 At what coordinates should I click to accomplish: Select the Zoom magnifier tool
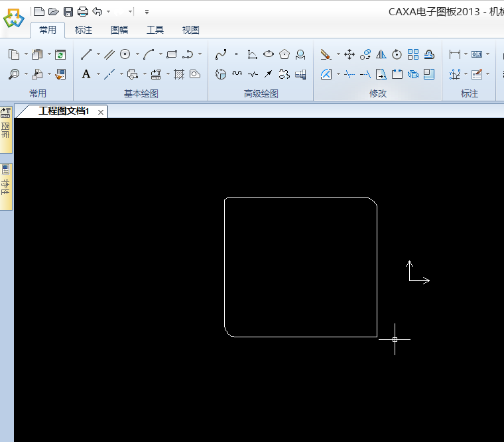click(14, 74)
